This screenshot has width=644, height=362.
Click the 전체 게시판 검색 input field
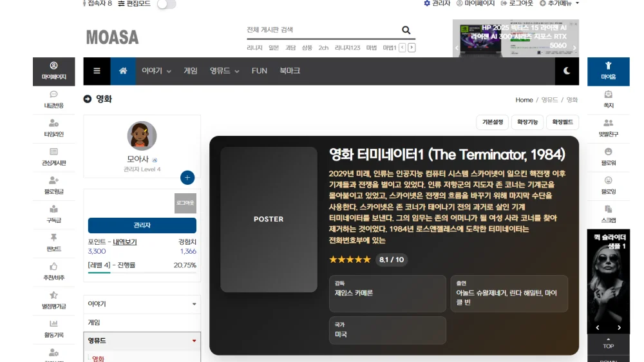click(x=323, y=30)
